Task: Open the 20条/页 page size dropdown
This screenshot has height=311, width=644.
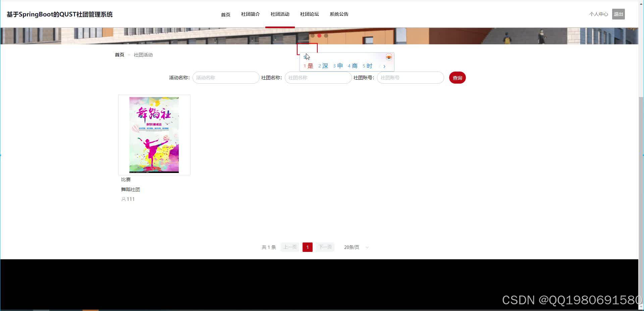Action: click(x=356, y=247)
